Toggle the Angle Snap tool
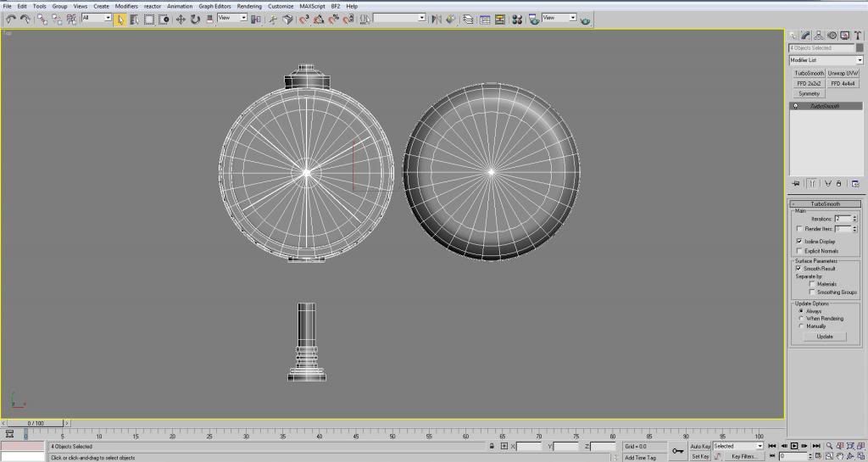The image size is (868, 462). click(318, 19)
